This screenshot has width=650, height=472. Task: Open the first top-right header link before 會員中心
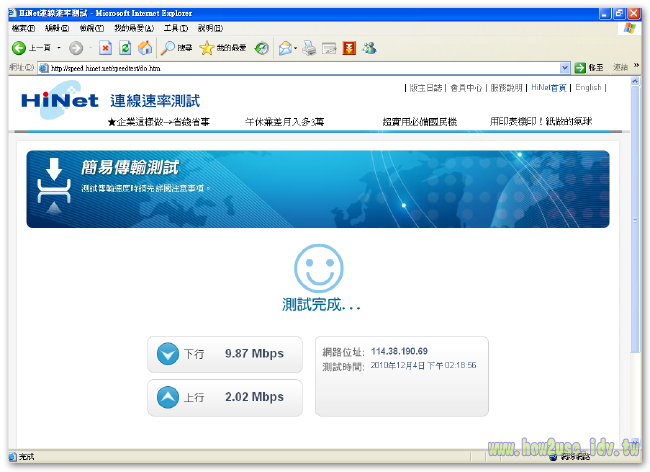coord(426,88)
